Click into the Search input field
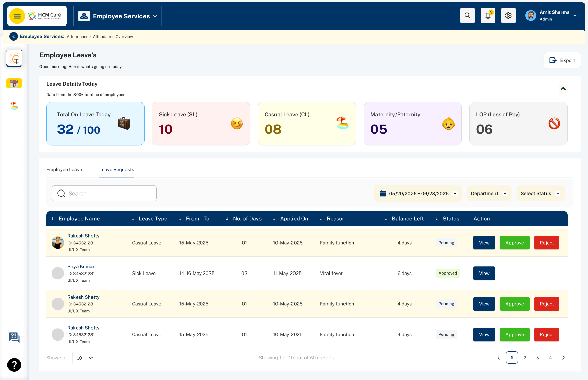Viewport: 588px width, 380px height. tap(104, 193)
